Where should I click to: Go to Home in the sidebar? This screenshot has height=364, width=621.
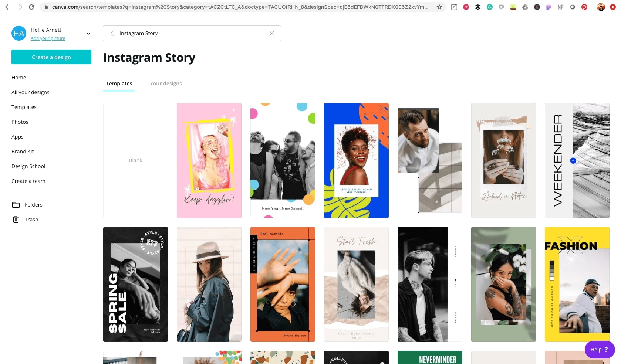(19, 78)
